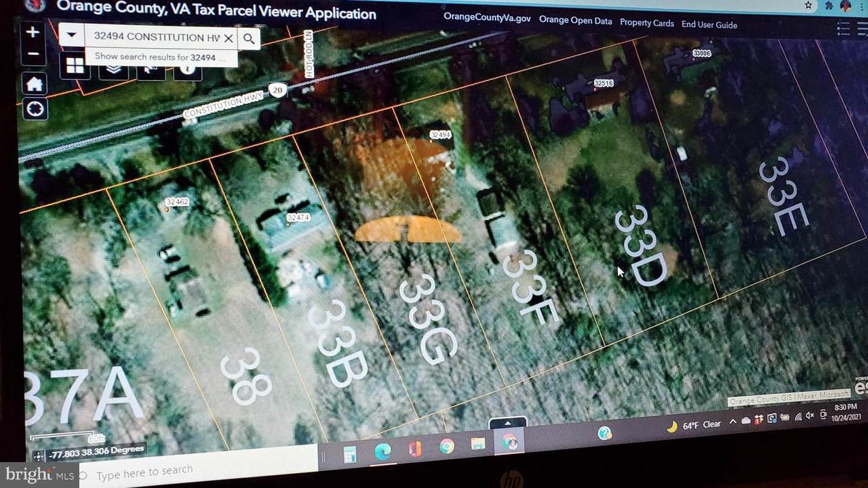868x488 pixels.
Task: Open Google Chrome from the taskbar
Action: [x=446, y=447]
